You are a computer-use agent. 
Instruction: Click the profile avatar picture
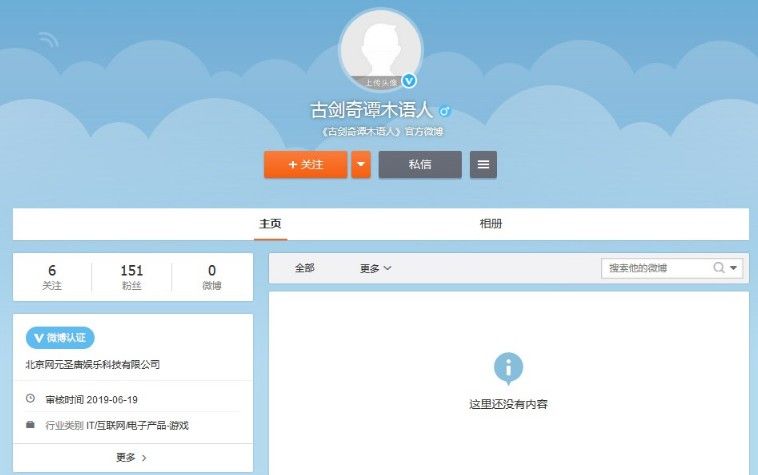[x=381, y=50]
